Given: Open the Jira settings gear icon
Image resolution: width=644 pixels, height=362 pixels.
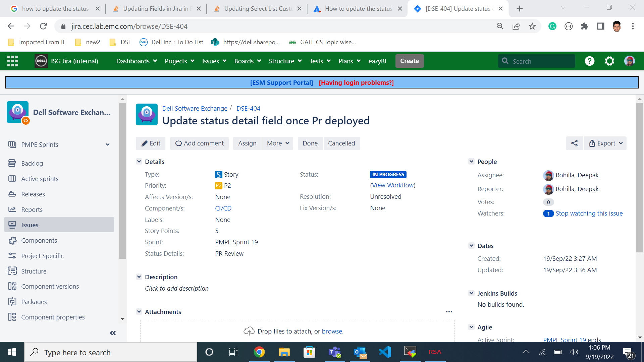Looking at the screenshot, I should coord(609,61).
